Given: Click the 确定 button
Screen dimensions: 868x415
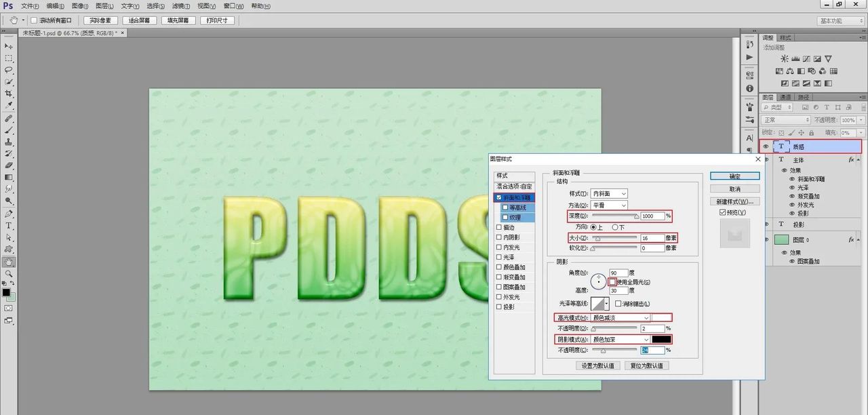Looking at the screenshot, I should (734, 176).
